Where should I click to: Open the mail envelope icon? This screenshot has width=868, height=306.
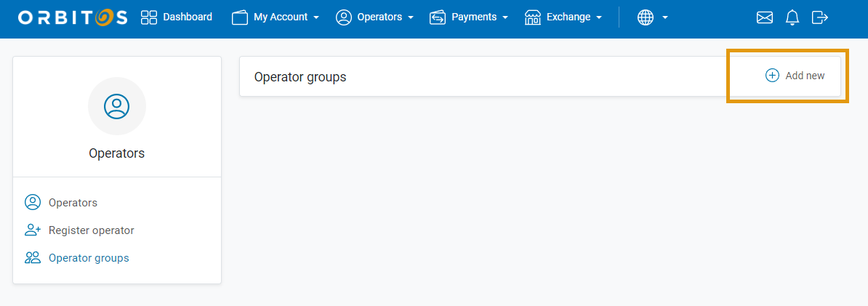765,17
